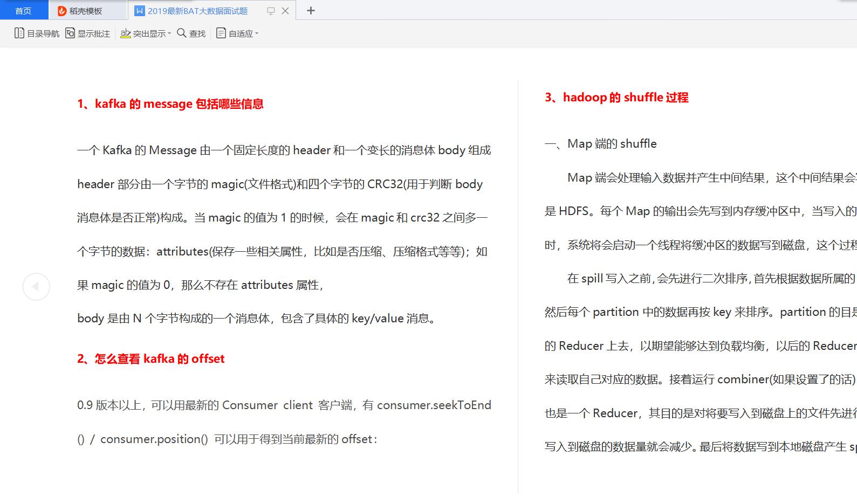This screenshot has width=857, height=504.
Task: Open 目录导航 table of contents panel
Action: click(37, 33)
